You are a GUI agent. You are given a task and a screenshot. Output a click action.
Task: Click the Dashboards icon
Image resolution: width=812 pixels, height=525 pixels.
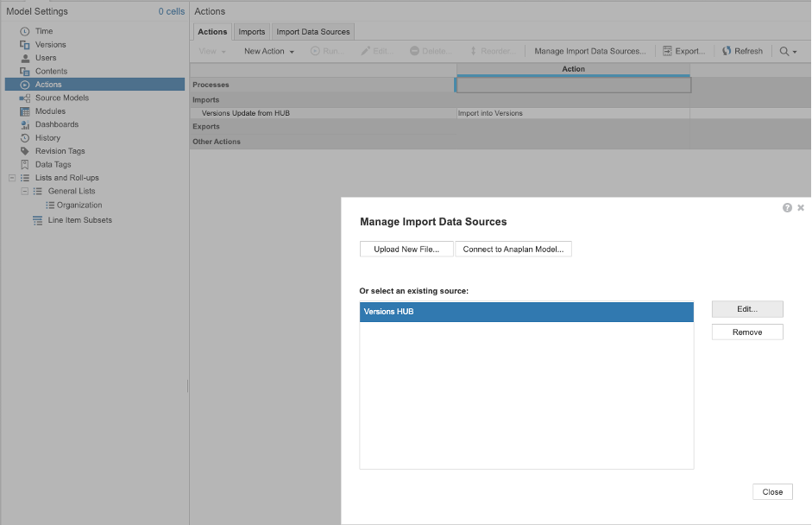point(24,125)
